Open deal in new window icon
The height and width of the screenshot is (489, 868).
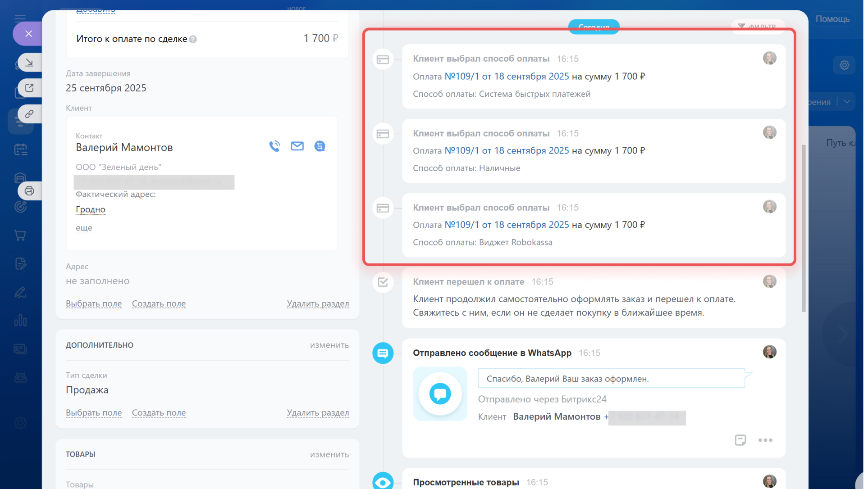[29, 88]
